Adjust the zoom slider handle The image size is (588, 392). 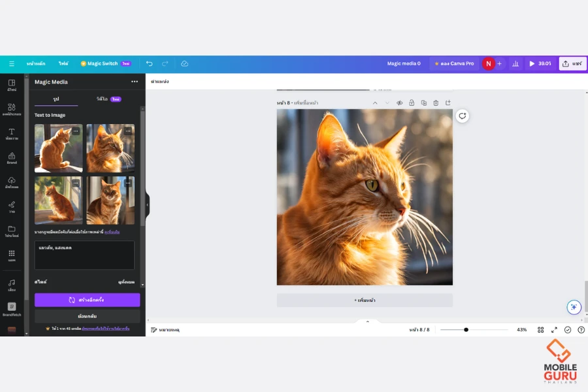pyautogui.click(x=466, y=330)
